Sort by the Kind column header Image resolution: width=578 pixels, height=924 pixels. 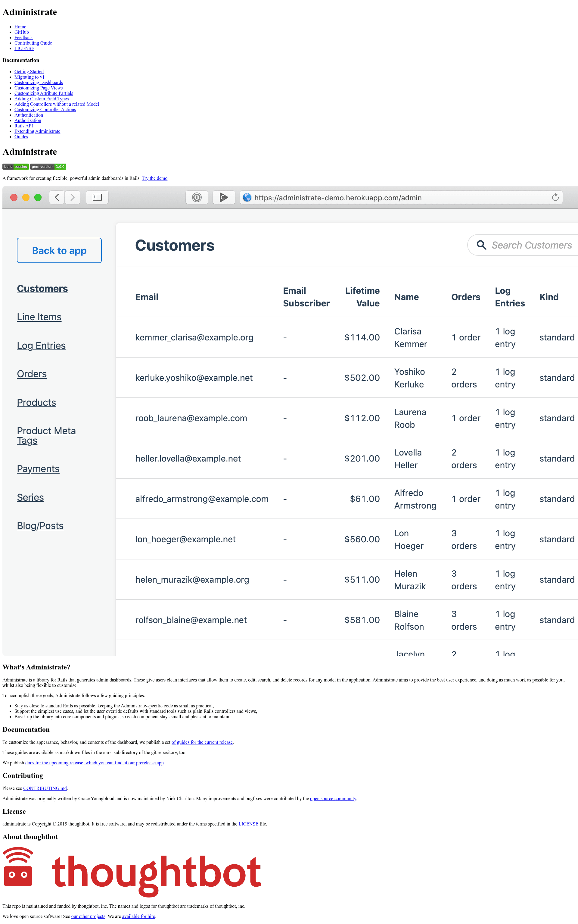click(x=549, y=297)
